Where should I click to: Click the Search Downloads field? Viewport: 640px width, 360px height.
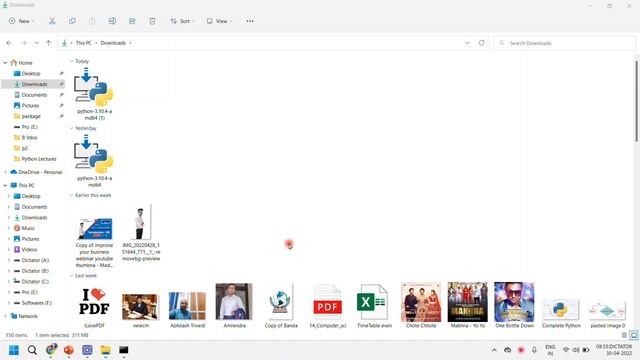point(564,43)
